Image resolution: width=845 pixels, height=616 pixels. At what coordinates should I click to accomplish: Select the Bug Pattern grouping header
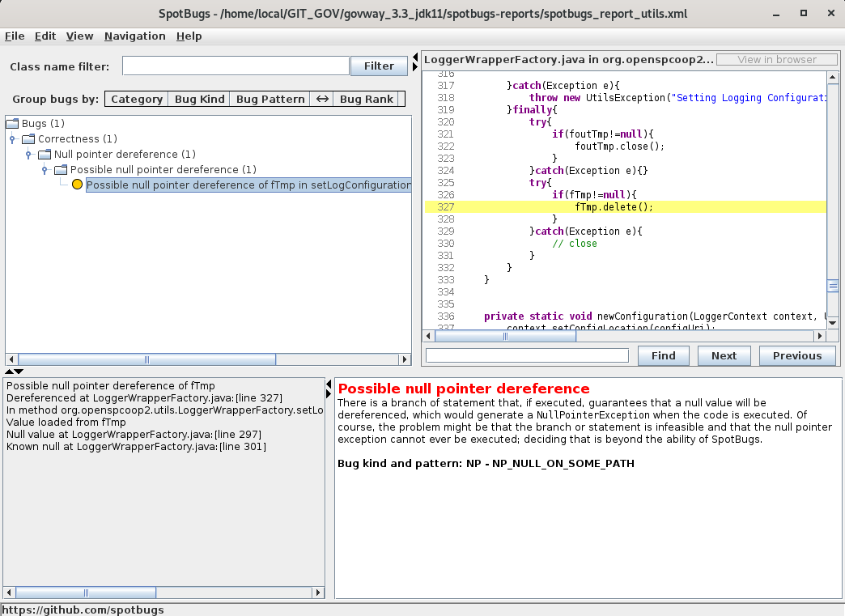coord(270,100)
